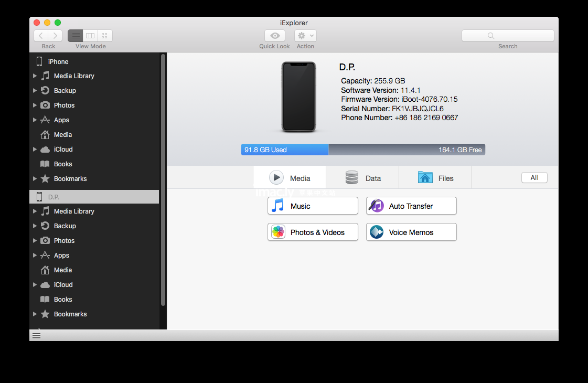The width and height of the screenshot is (588, 383).
Task: Click the Capacity 255.9 GB text
Action: pyautogui.click(x=373, y=81)
